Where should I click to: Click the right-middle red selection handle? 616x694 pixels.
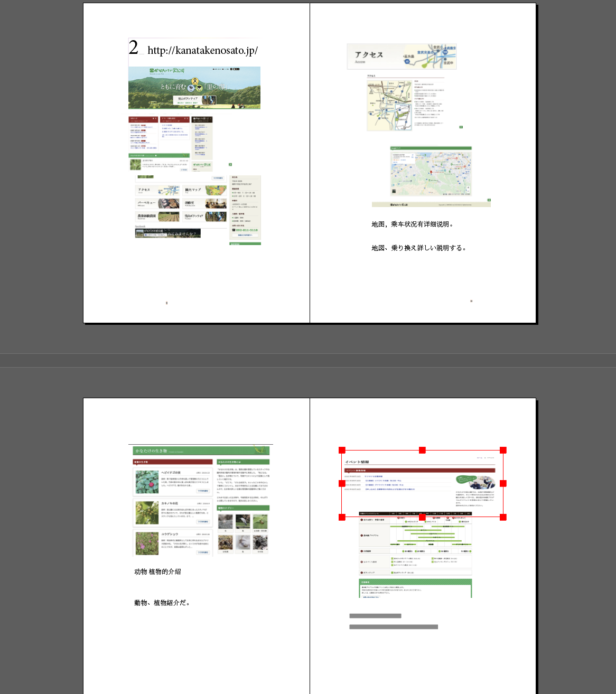(503, 483)
